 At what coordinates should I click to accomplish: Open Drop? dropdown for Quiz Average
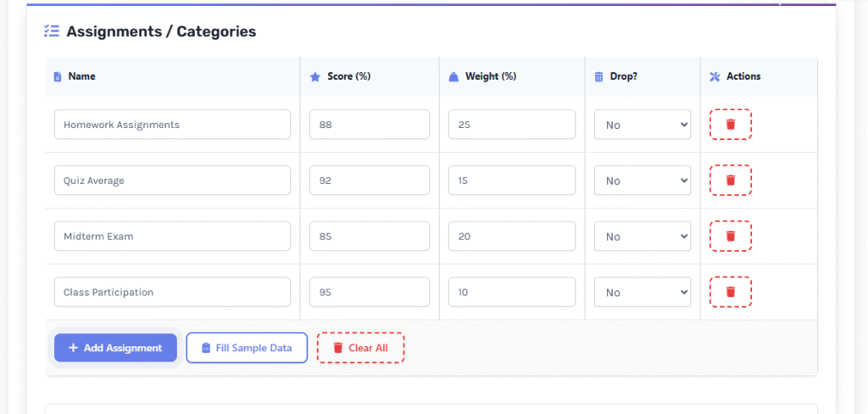click(643, 180)
